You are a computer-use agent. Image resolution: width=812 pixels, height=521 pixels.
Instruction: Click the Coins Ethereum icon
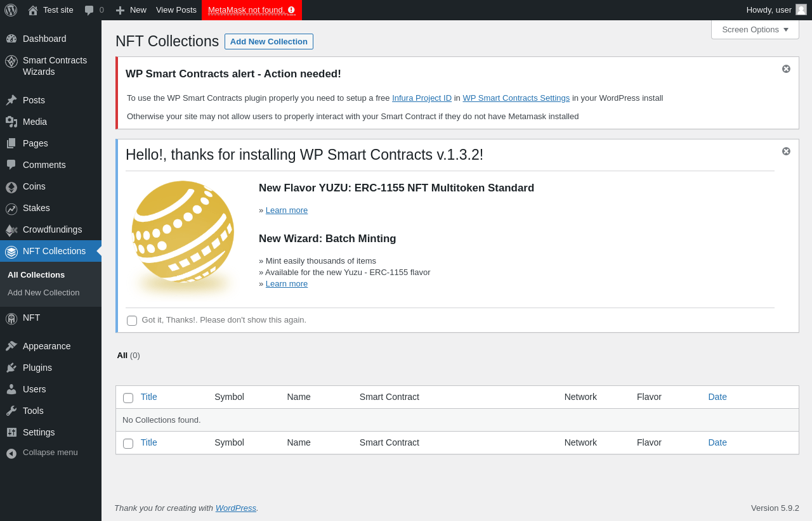(11, 188)
